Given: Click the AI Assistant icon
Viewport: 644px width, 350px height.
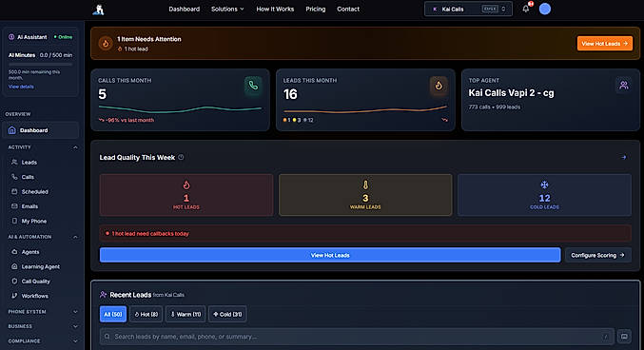Looking at the screenshot, I should pos(11,37).
